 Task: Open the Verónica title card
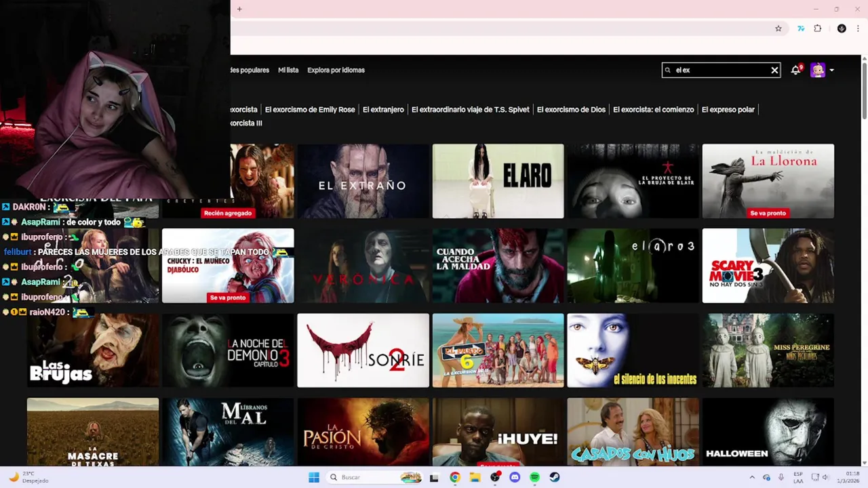(x=363, y=266)
